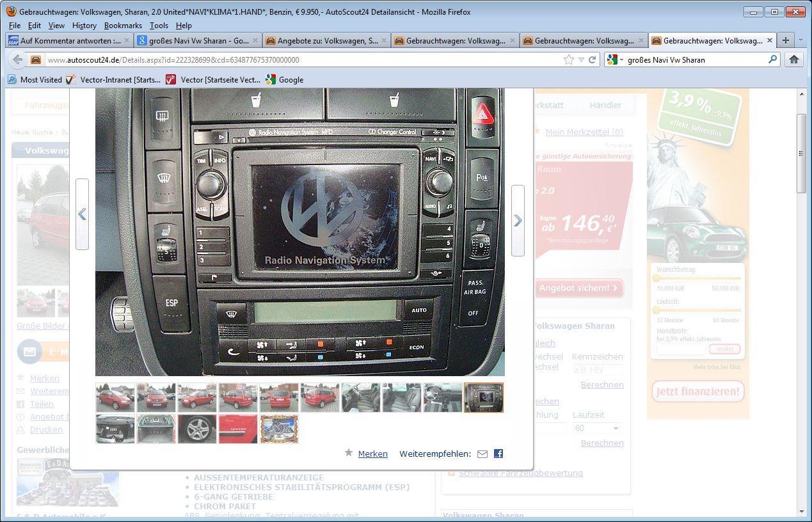Open the Help menu

[x=184, y=26]
